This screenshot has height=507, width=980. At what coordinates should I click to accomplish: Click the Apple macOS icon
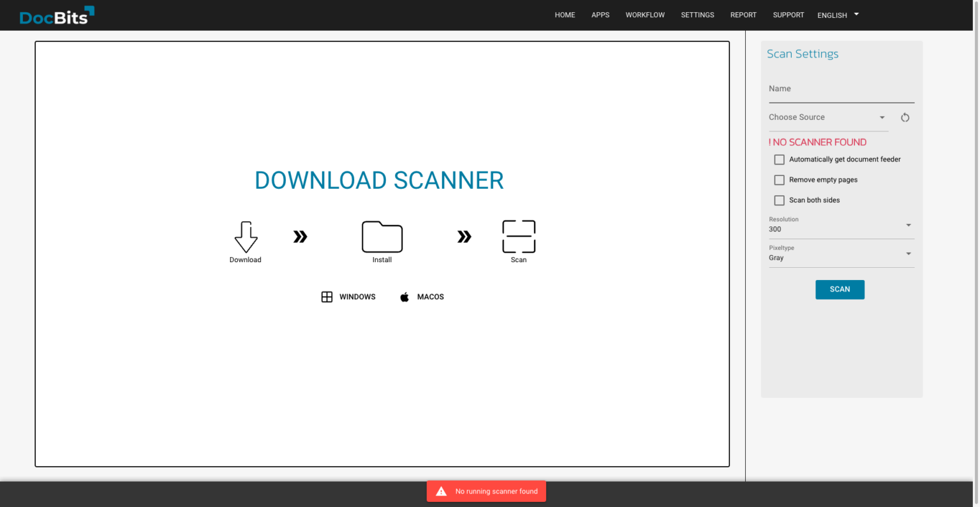point(405,297)
